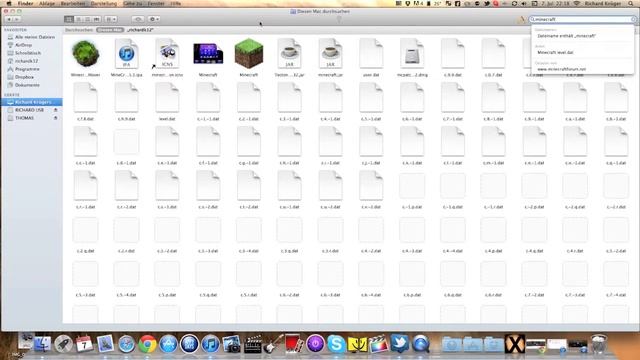
Task: Select the mcpatc...dmg disk image
Action: point(412,54)
